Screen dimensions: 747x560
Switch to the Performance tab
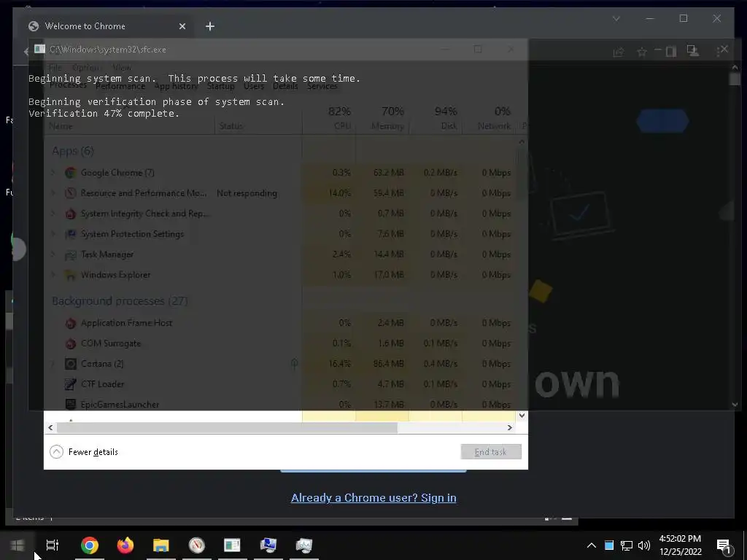[120, 86]
